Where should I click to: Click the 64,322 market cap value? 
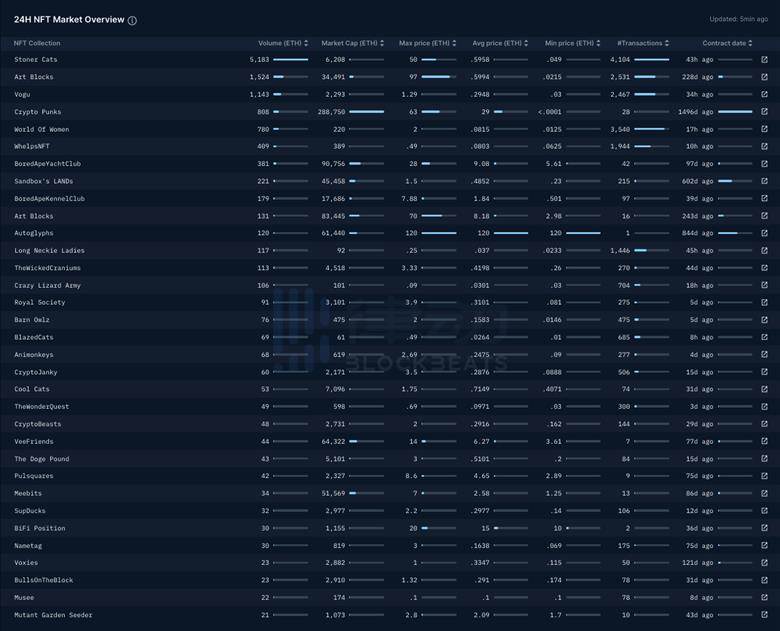333,441
